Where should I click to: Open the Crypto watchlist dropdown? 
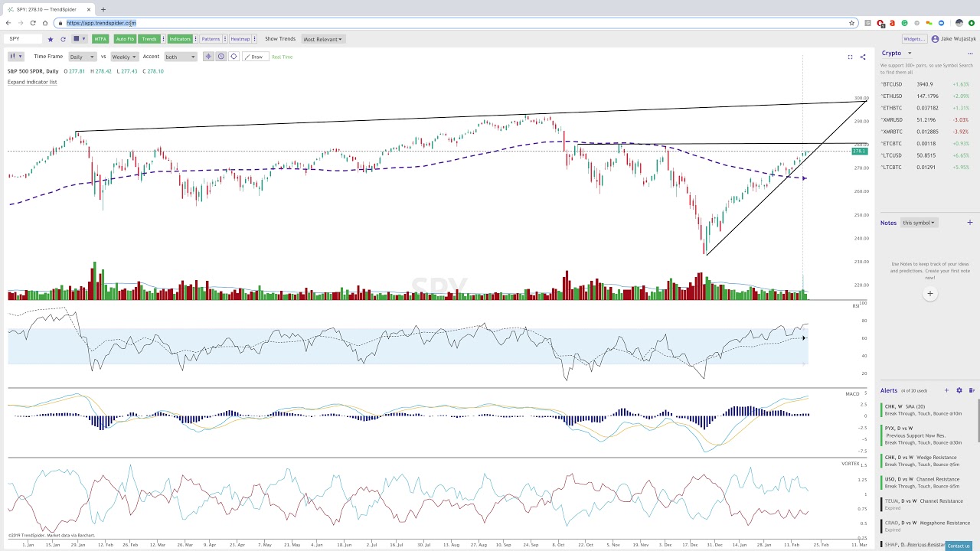click(897, 54)
